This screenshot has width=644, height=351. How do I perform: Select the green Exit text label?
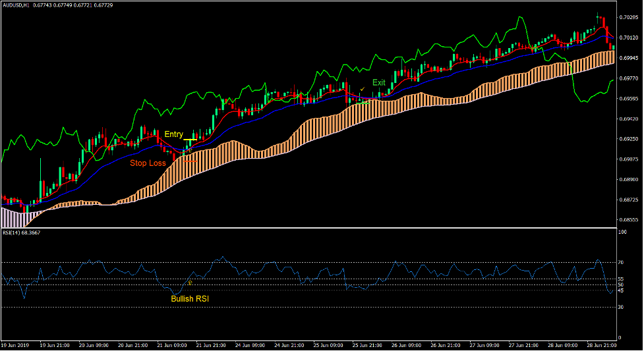click(x=379, y=83)
